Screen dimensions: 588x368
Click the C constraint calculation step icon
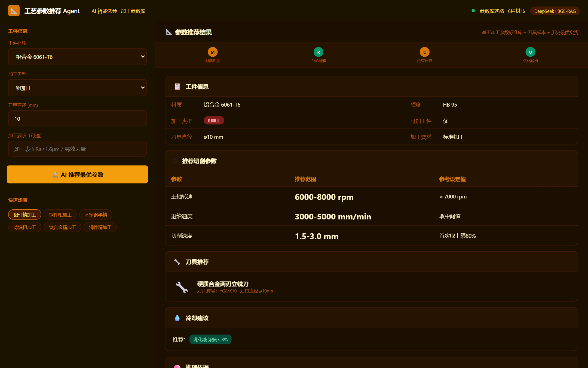pos(424,52)
